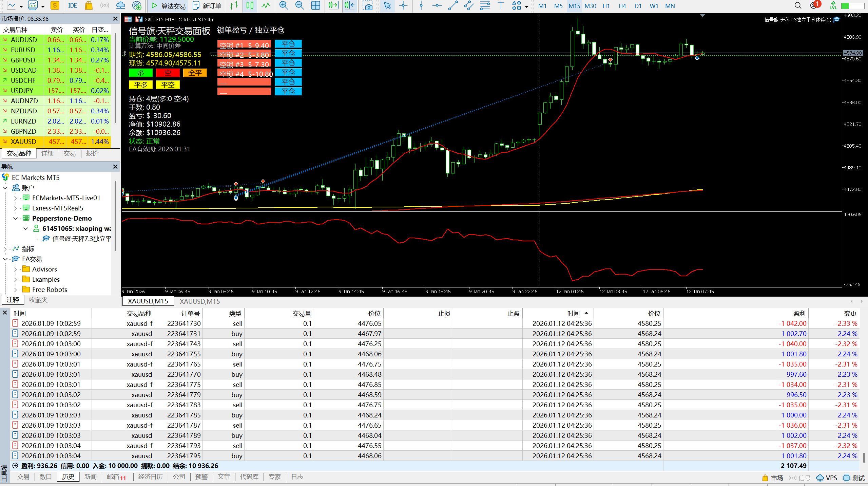Screen dimensions: 868x486
Task: Toggle candlestick chart mode
Action: click(x=250, y=5)
